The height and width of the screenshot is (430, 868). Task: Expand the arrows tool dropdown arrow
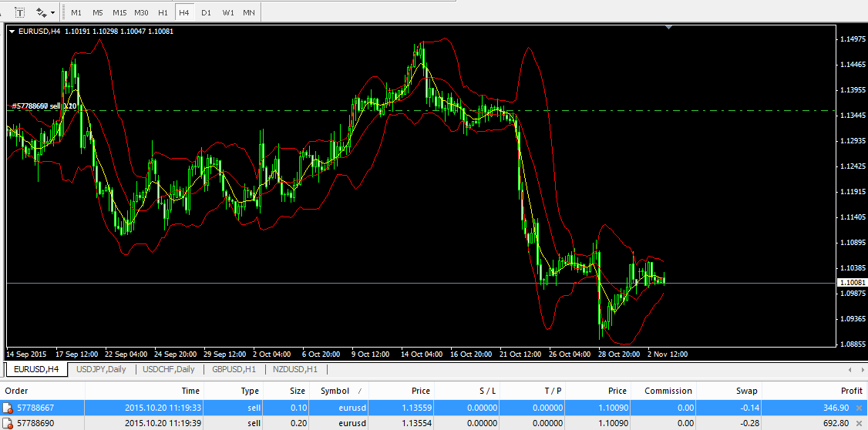click(x=53, y=12)
